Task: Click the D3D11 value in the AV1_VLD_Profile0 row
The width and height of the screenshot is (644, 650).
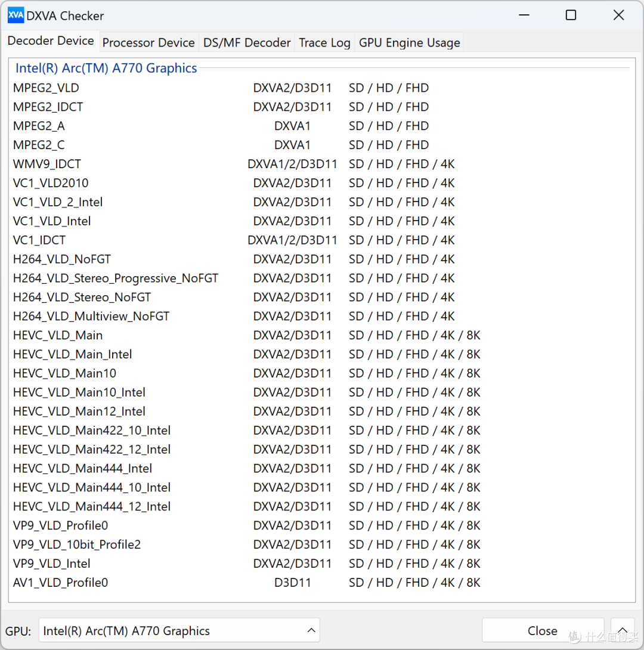Action: pos(293,583)
